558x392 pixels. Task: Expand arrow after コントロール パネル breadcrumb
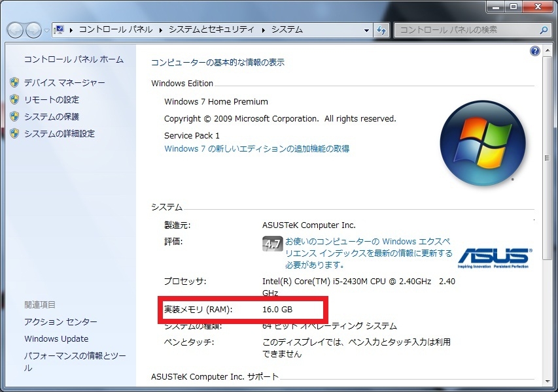coord(160,30)
